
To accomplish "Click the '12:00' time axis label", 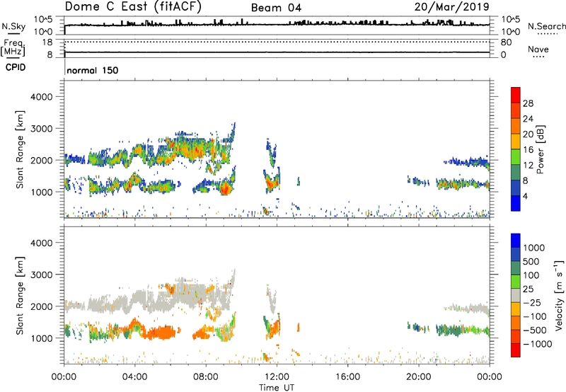I will pyautogui.click(x=277, y=377).
